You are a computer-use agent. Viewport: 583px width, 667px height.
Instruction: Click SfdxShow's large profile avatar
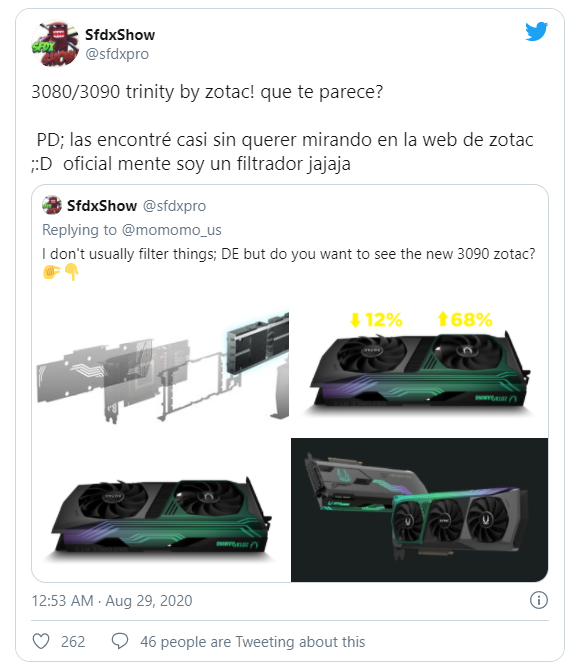pyautogui.click(x=55, y=43)
